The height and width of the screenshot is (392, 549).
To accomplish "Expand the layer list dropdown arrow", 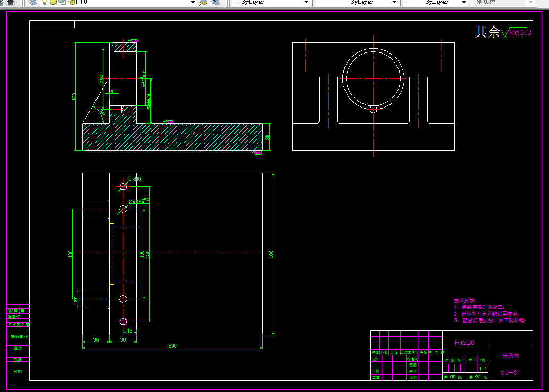I will coord(192,3).
